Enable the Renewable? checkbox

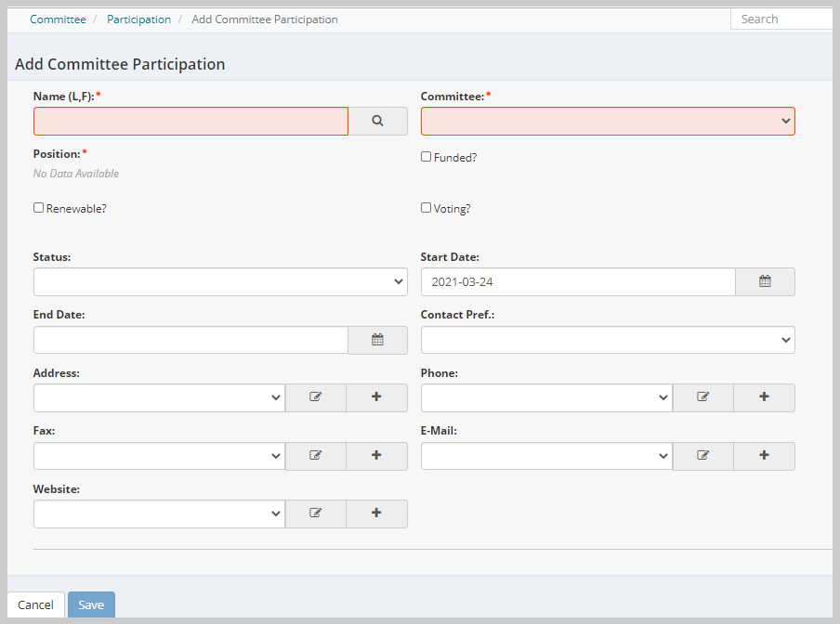[39, 208]
